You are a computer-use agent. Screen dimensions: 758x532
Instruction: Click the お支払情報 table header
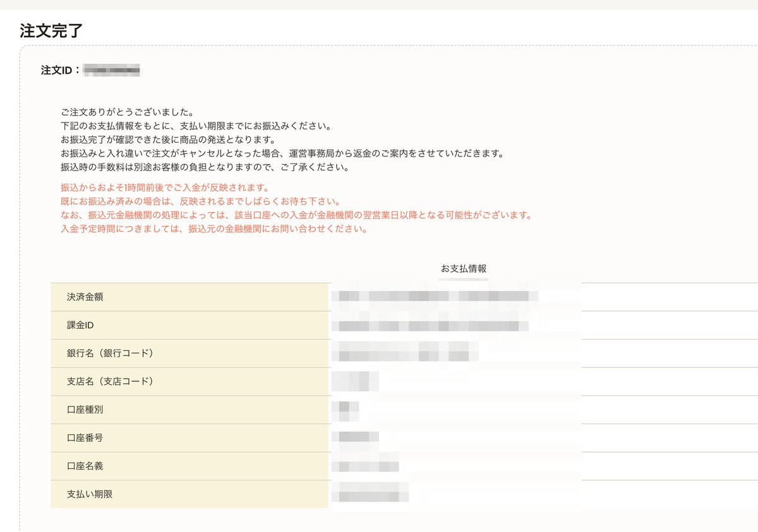466,268
